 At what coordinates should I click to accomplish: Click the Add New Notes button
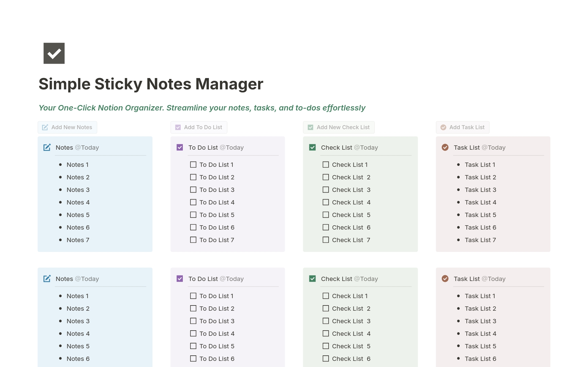pos(67,127)
